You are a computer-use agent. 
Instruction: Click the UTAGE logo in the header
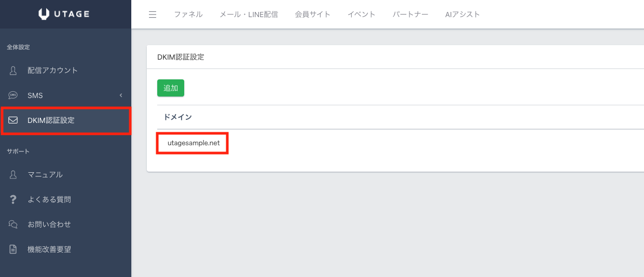[x=64, y=14]
